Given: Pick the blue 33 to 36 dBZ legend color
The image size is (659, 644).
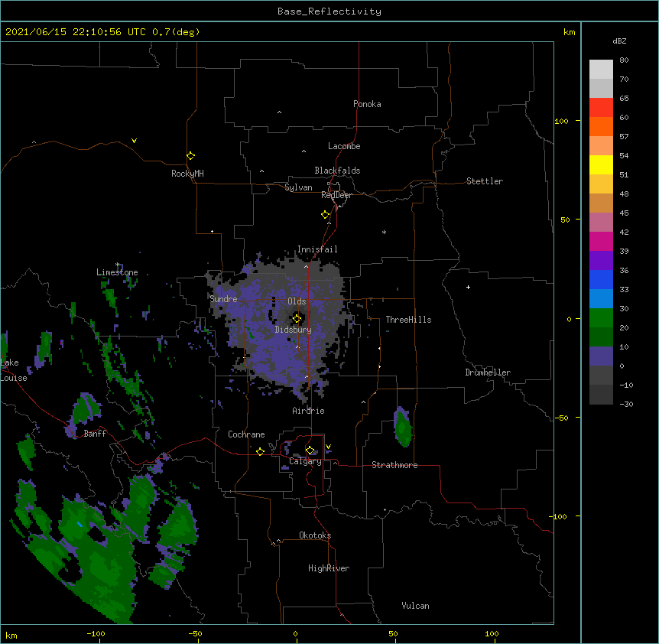Looking at the screenshot, I should point(601,279).
